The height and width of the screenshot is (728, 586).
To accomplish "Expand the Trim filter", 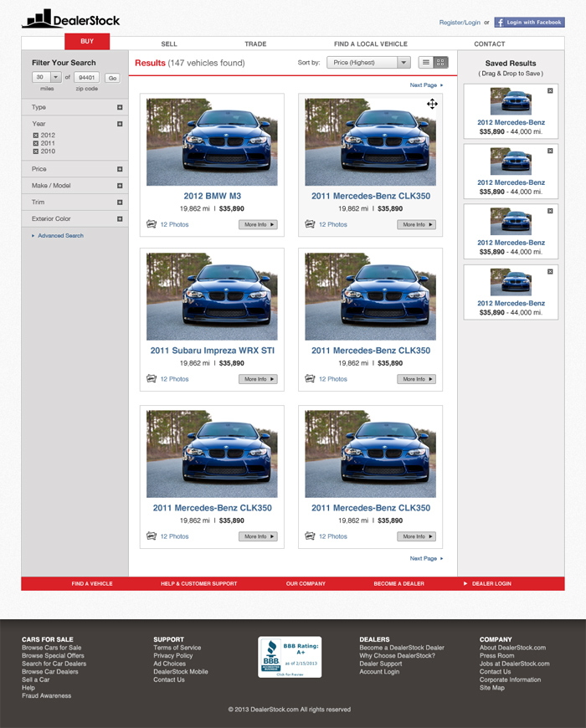I will tap(120, 203).
